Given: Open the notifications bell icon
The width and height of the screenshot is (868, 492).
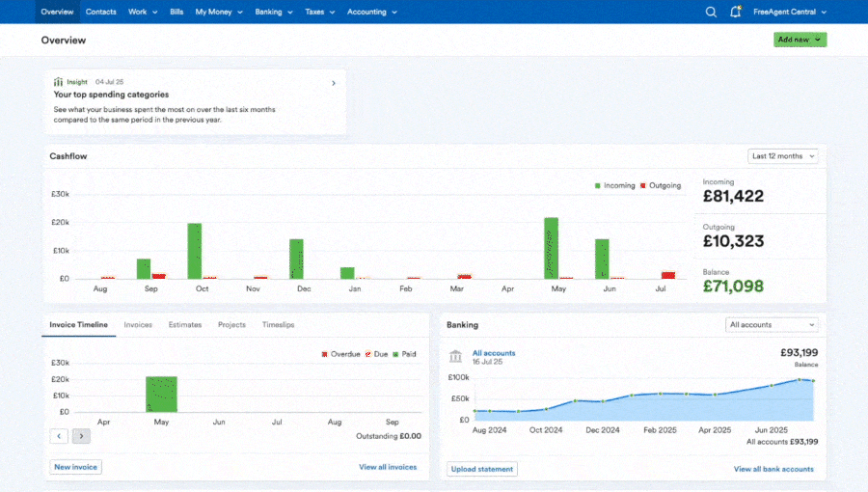Looking at the screenshot, I should click(x=736, y=12).
